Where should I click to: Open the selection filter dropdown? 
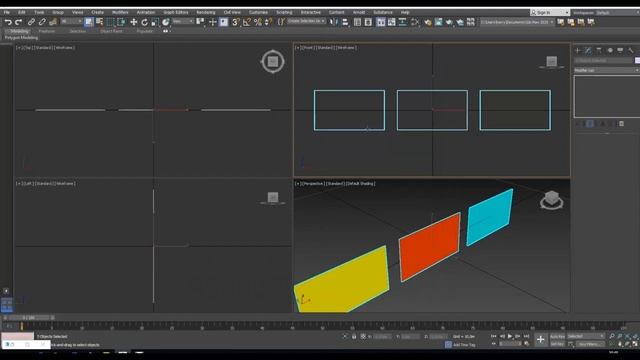click(71, 21)
